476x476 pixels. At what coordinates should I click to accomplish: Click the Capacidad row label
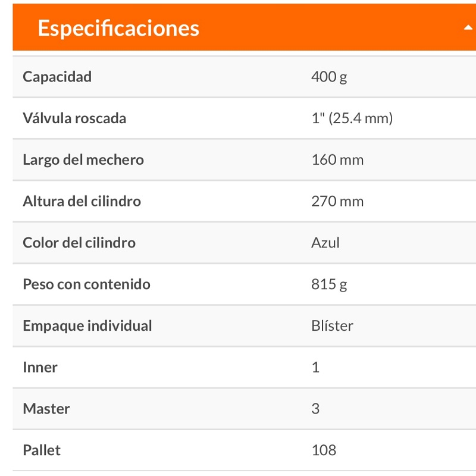(x=57, y=76)
